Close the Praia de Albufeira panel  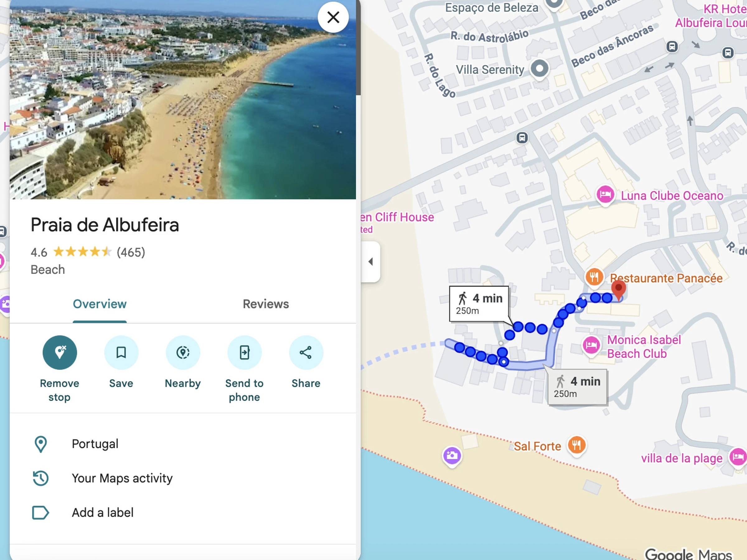[x=333, y=17]
